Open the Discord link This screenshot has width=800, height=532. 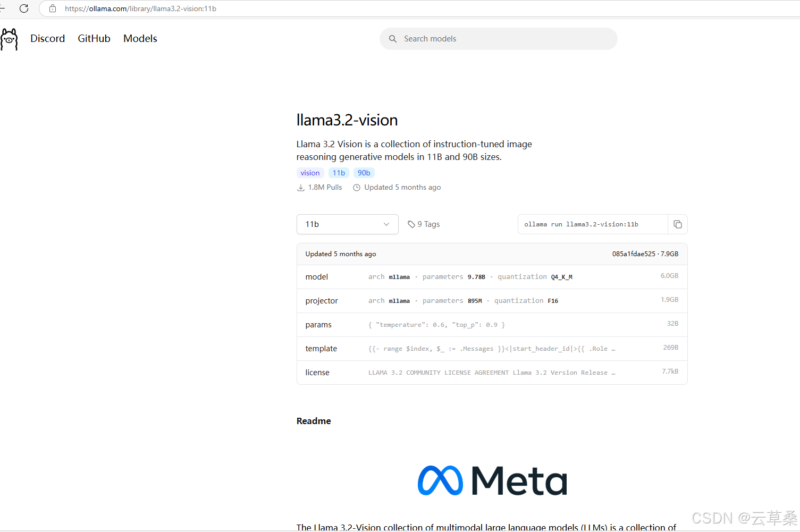pyautogui.click(x=48, y=38)
